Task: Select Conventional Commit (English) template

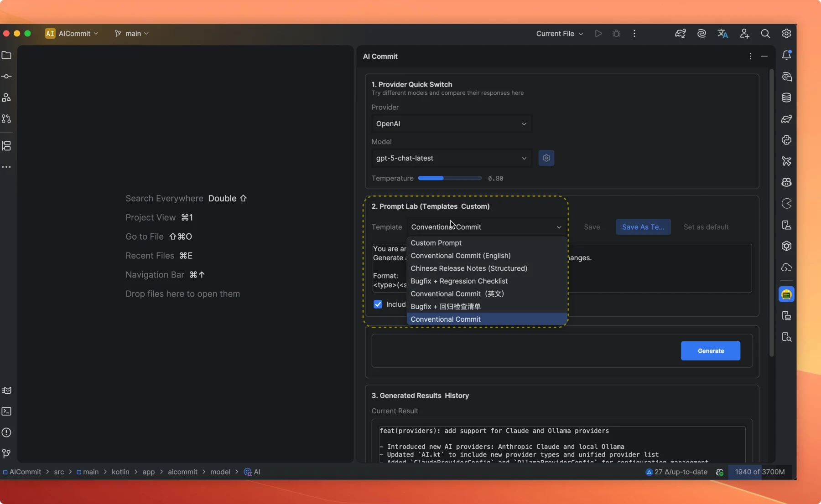Action: [x=461, y=256]
